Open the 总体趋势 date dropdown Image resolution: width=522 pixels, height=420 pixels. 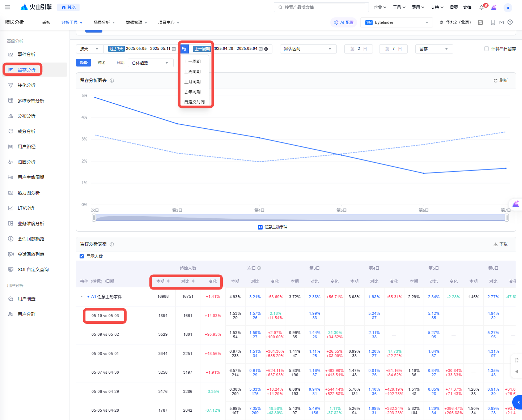pyautogui.click(x=150, y=63)
